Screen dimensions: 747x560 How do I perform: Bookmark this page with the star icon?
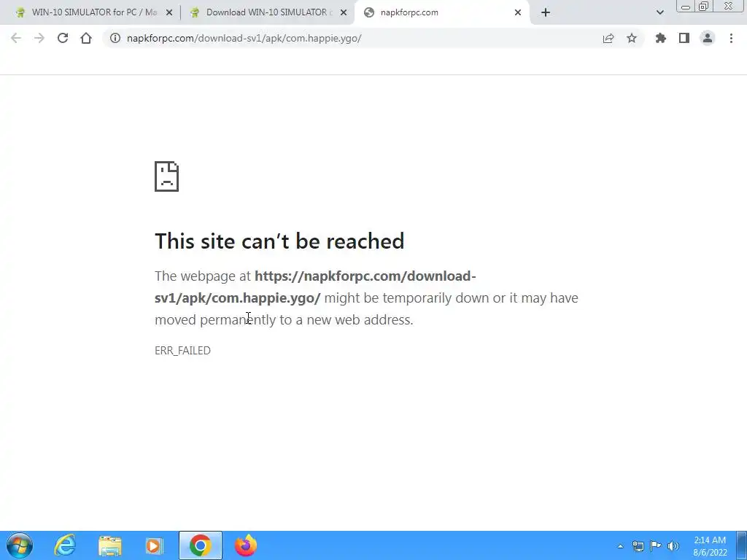pyautogui.click(x=632, y=38)
